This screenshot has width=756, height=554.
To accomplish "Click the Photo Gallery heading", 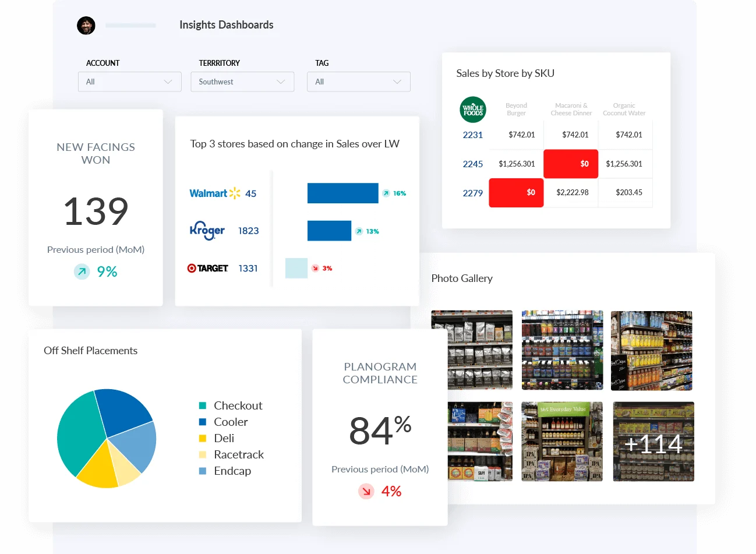I will 462,278.
